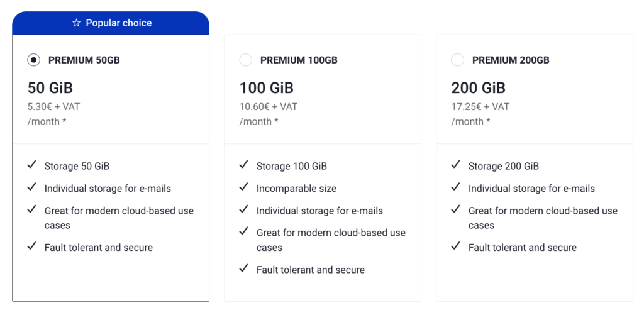
Task: Click the PREMIUM 200GB plan title
Action: coord(511,60)
